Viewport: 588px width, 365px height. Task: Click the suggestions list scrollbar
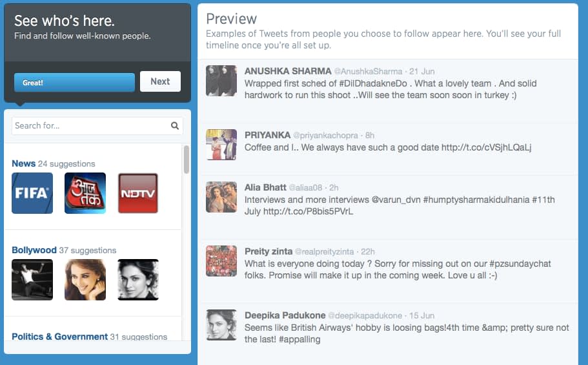(x=187, y=160)
